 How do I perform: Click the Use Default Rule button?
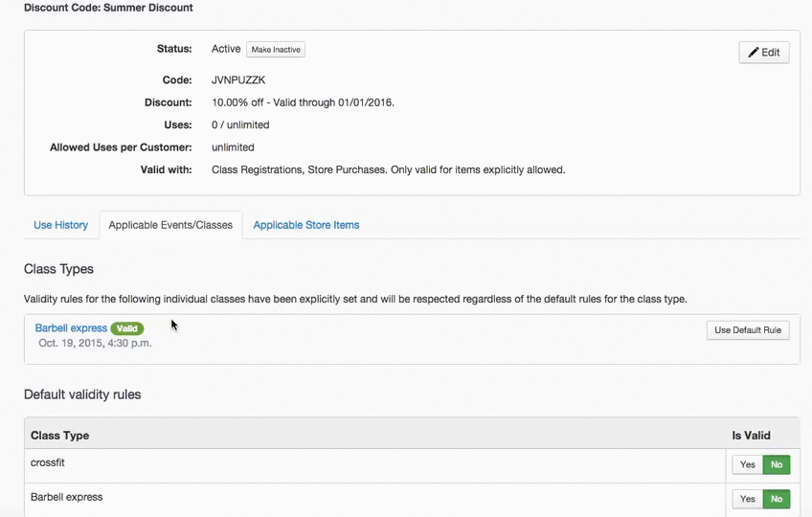click(x=748, y=330)
